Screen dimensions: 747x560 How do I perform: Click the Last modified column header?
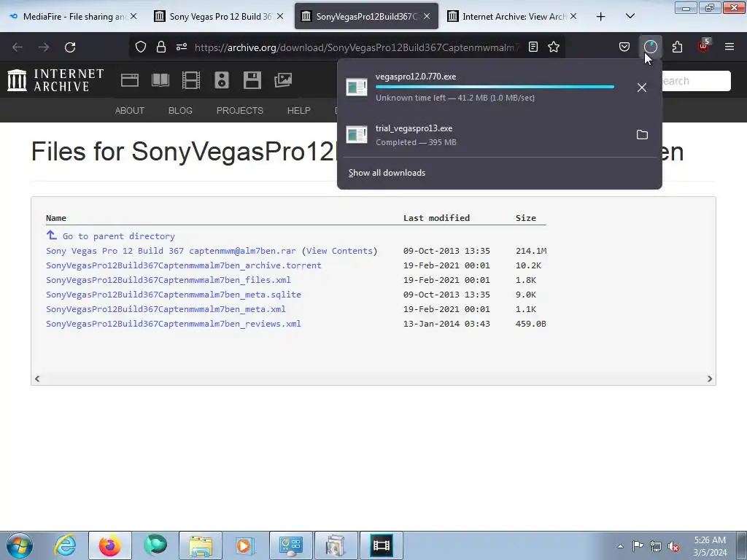(x=436, y=217)
